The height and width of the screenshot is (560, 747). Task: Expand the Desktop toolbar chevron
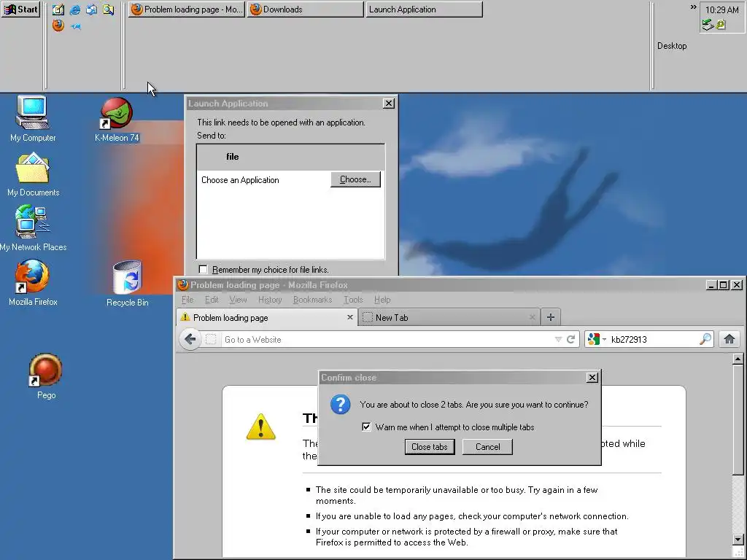693,7
